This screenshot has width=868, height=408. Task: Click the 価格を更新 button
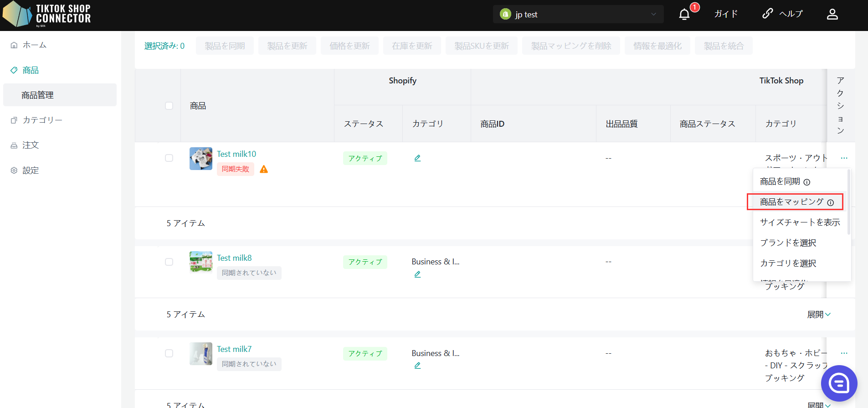pos(349,46)
